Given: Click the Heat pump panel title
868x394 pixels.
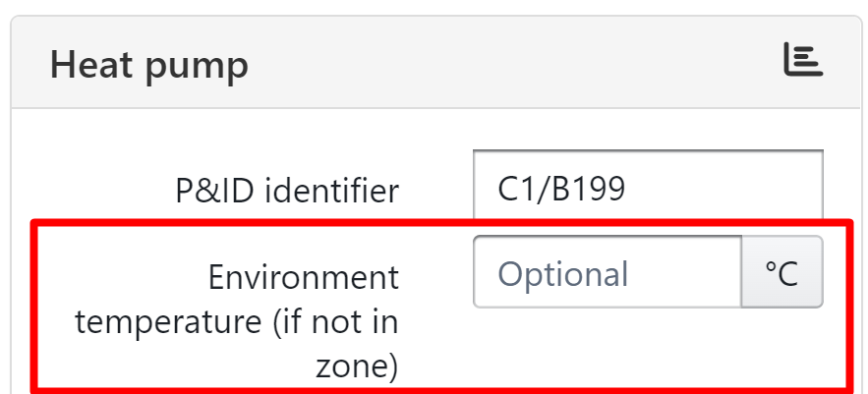Looking at the screenshot, I should [148, 65].
